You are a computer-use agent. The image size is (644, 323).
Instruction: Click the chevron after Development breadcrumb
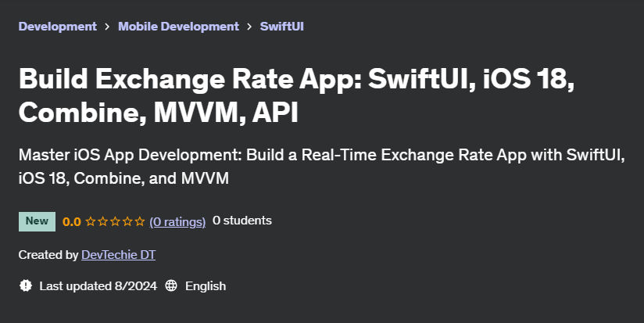[107, 27]
